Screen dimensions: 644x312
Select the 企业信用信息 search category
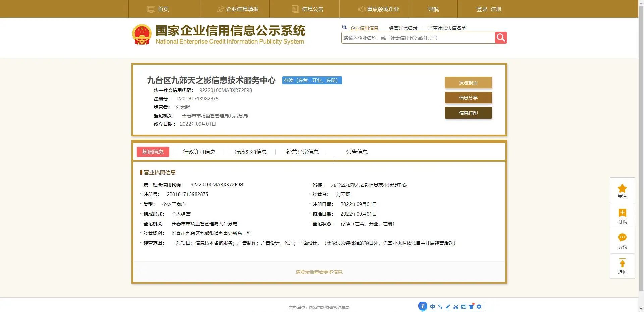(x=364, y=28)
